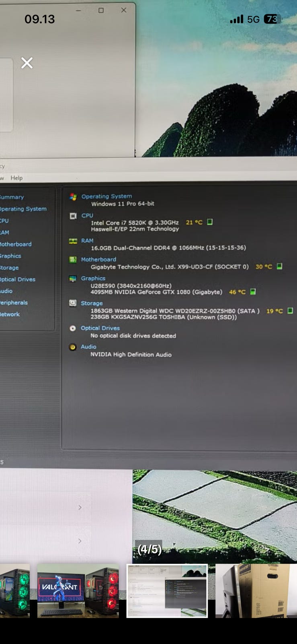297x644 pixels.
Task: Select Optical Drives in the left sidebar
Action: coord(18,279)
